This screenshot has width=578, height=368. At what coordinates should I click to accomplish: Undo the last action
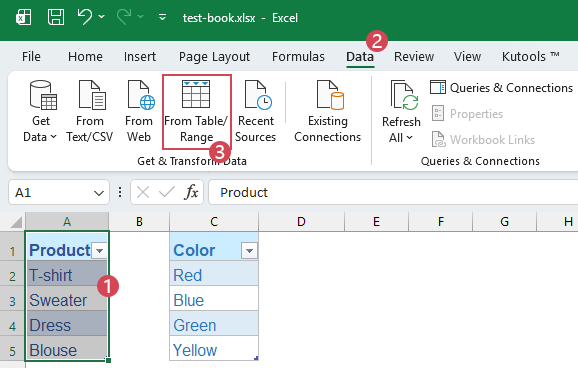coord(85,17)
